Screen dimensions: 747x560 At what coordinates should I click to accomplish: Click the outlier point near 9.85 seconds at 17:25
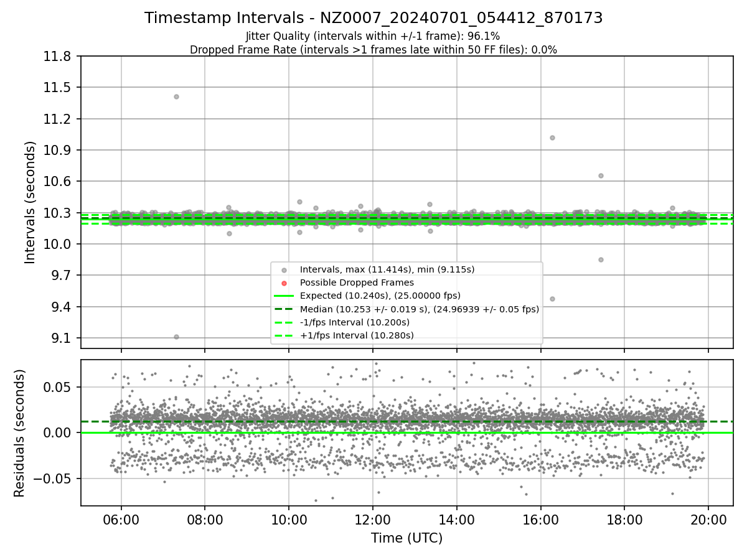(601, 259)
